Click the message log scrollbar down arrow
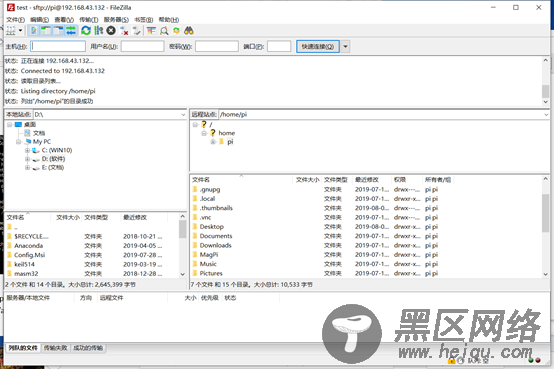This screenshot has height=369, width=554. (546, 102)
